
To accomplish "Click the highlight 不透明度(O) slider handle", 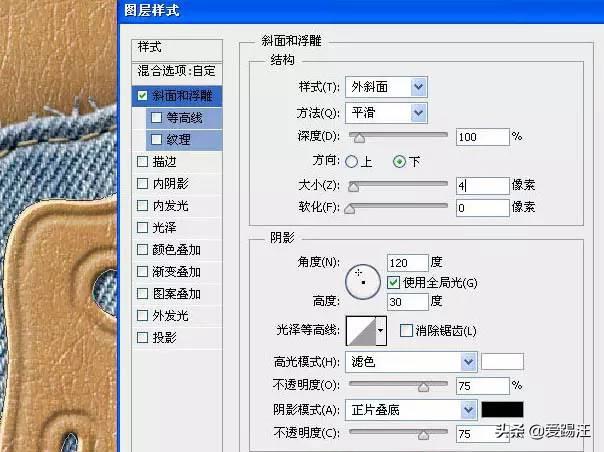I will click(423, 387).
